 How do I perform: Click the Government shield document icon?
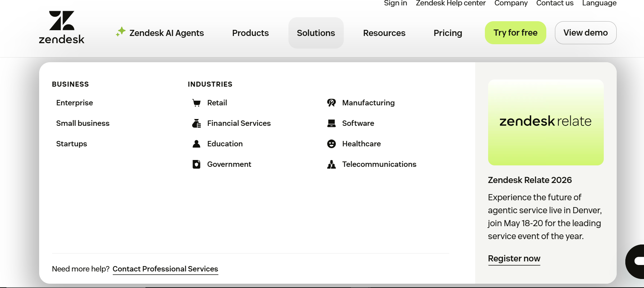coord(196,164)
